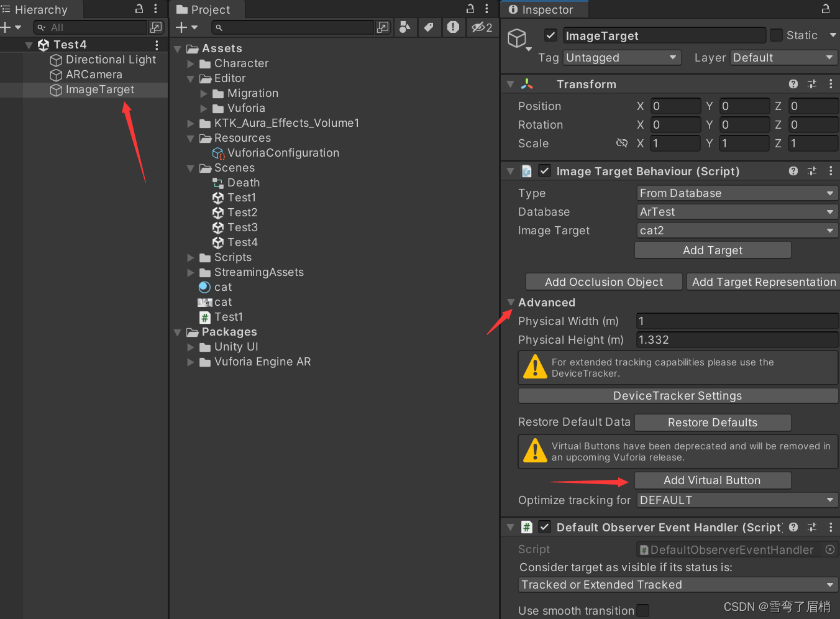Viewport: 840px width, 619px height.
Task: Click the Restore Defaults button
Action: click(713, 423)
